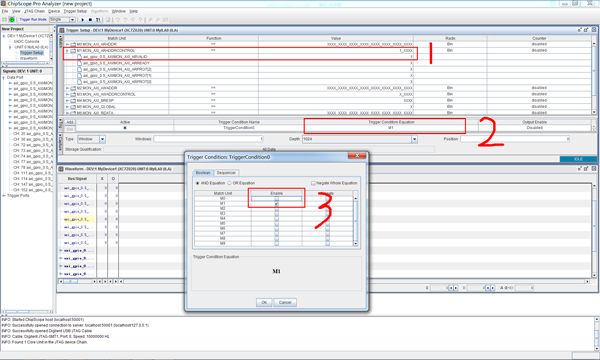Open the Device menu
This screenshot has width=600, height=360.
(54, 11)
